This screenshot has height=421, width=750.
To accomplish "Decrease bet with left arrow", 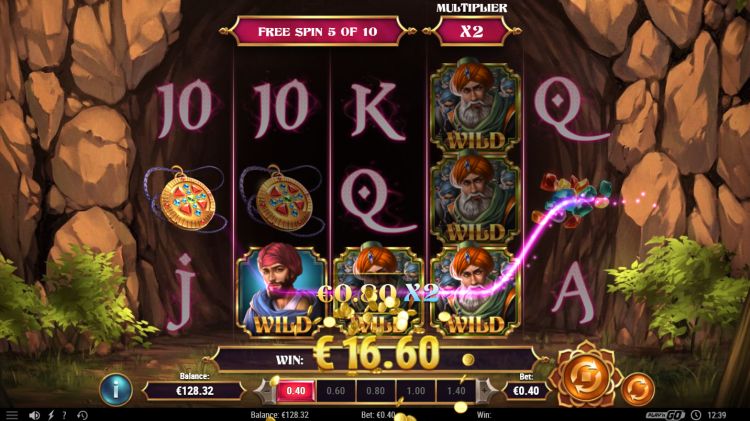I will (x=265, y=391).
